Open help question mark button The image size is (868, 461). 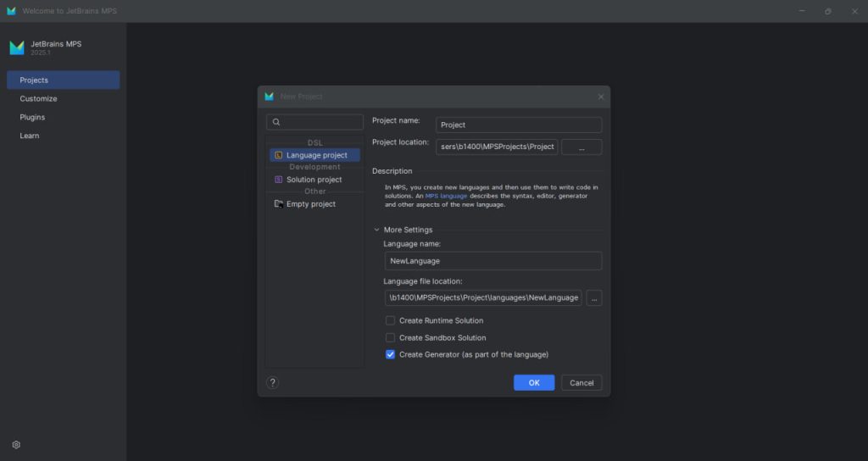point(272,382)
